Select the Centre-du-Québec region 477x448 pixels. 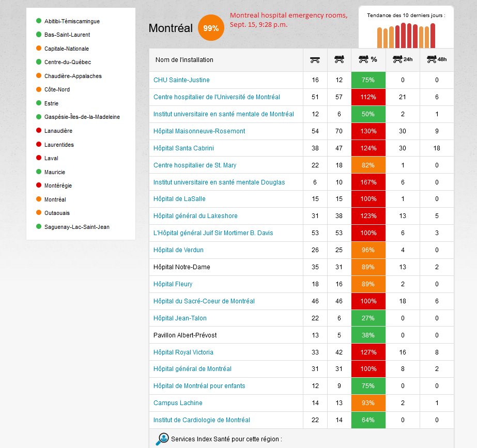68,62
